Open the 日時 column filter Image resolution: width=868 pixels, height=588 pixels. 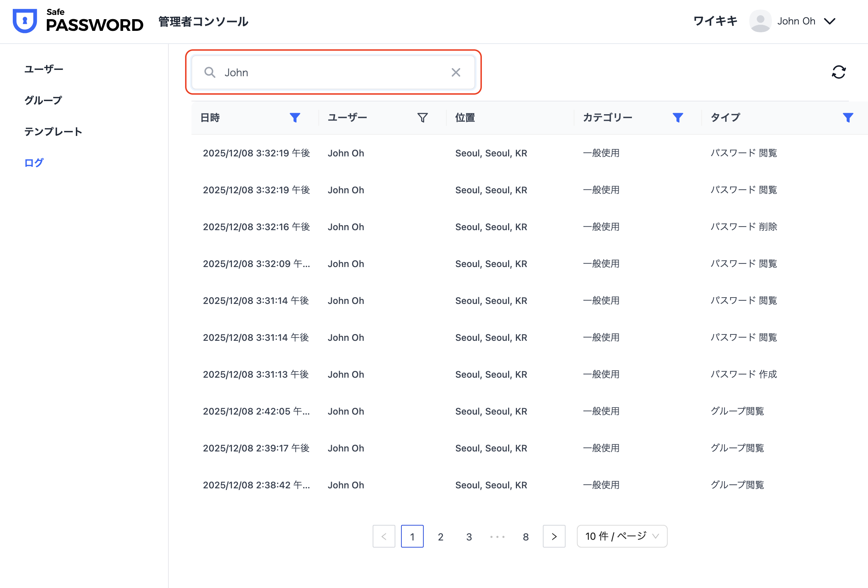(x=295, y=118)
